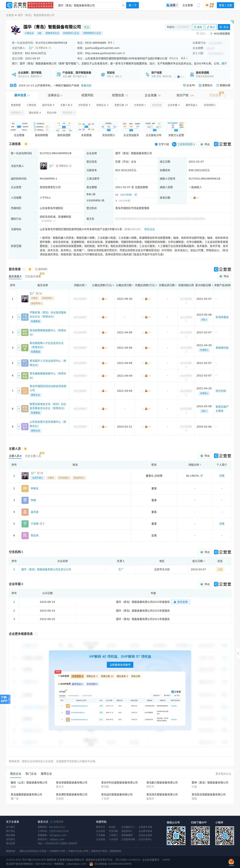The width and height of the screenshot is (240, 868).
Task: Open the 企业套餐 header link
Action: 188,5
